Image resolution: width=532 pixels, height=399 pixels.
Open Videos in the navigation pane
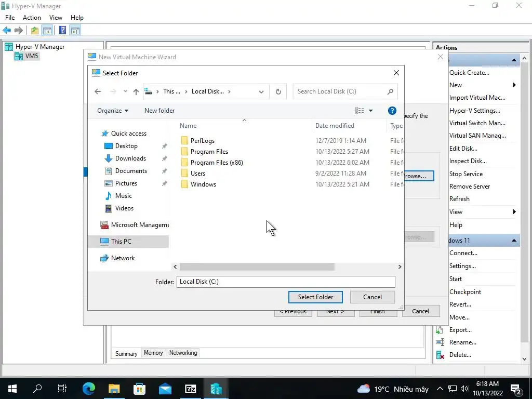click(x=124, y=208)
